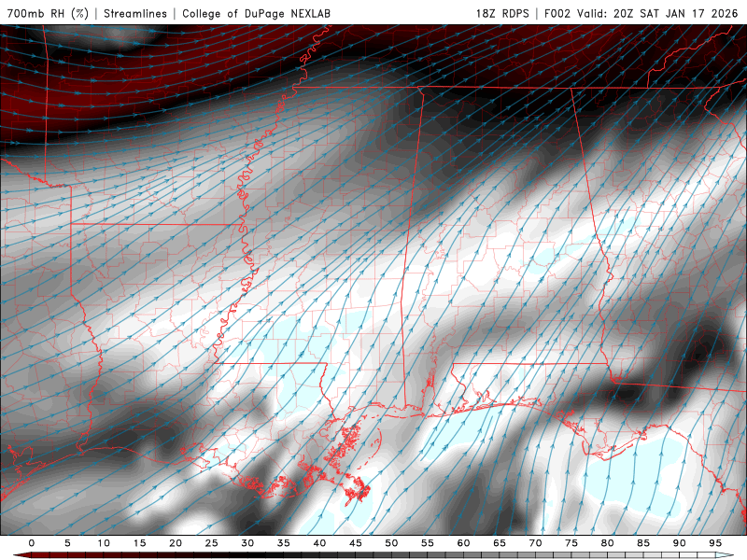Viewport: 747px width, 560px height.
Task: Select the '90' colorbar tick label
Action: pos(680,543)
